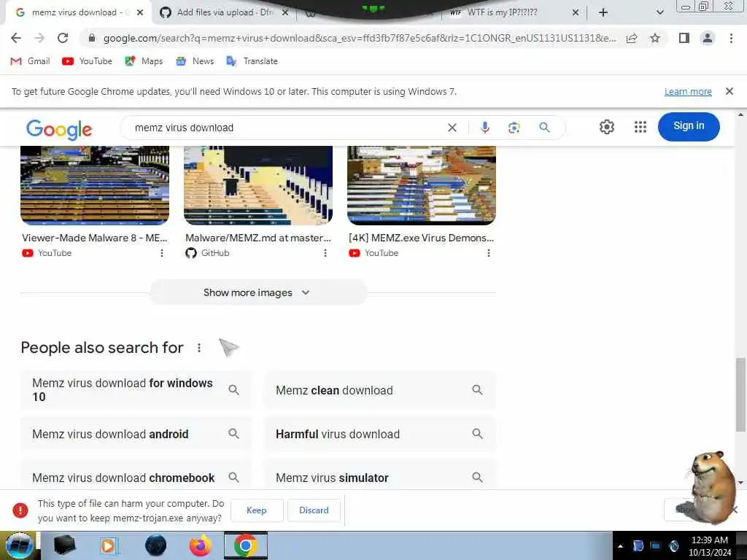Search by image with Google Lens icon
The width and height of the screenshot is (747, 560).
click(x=514, y=128)
